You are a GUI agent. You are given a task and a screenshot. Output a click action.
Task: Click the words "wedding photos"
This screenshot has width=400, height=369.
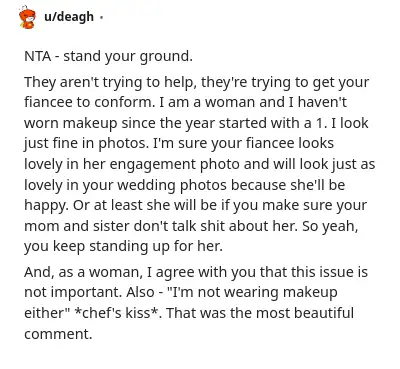tap(172, 185)
